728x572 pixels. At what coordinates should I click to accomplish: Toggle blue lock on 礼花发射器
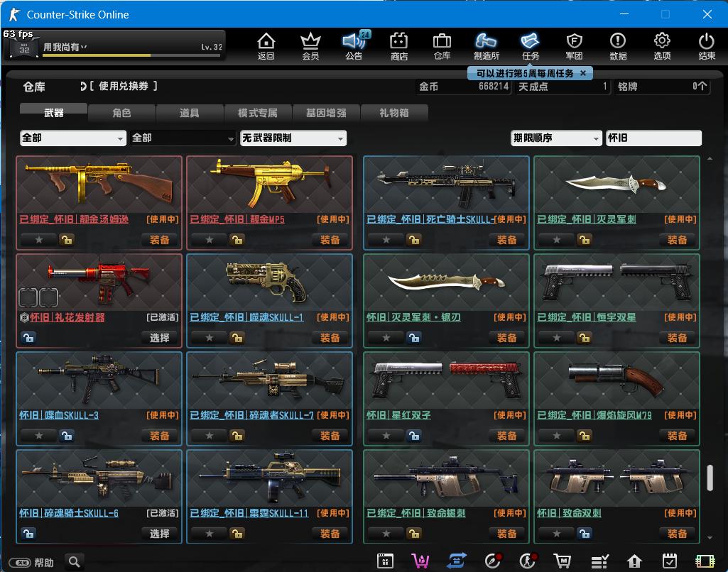28,338
